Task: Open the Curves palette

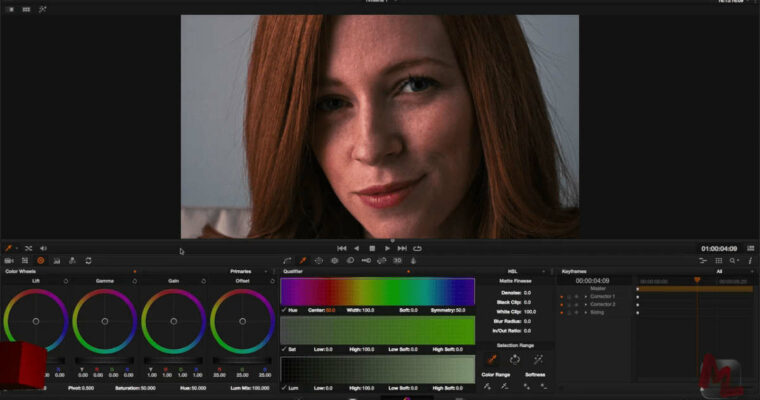Action: [x=287, y=261]
